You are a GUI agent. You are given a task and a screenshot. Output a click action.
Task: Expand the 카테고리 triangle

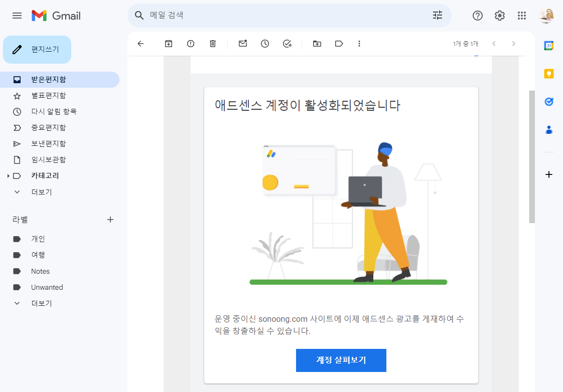(8, 176)
